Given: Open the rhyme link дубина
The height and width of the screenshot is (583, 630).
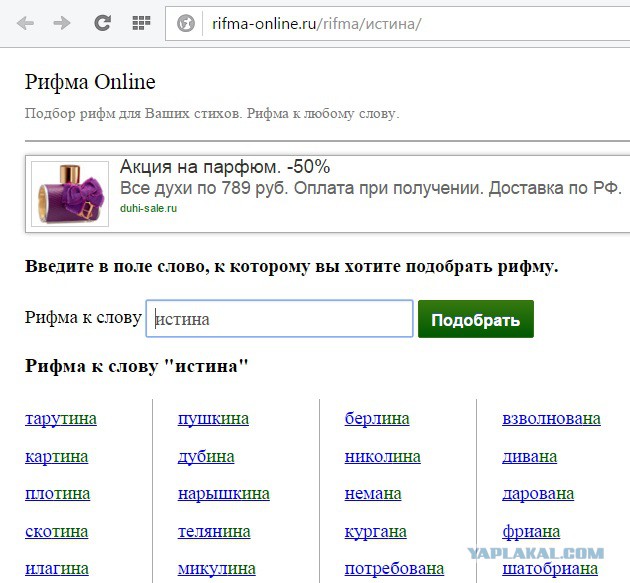Looking at the screenshot, I should pos(206,457).
